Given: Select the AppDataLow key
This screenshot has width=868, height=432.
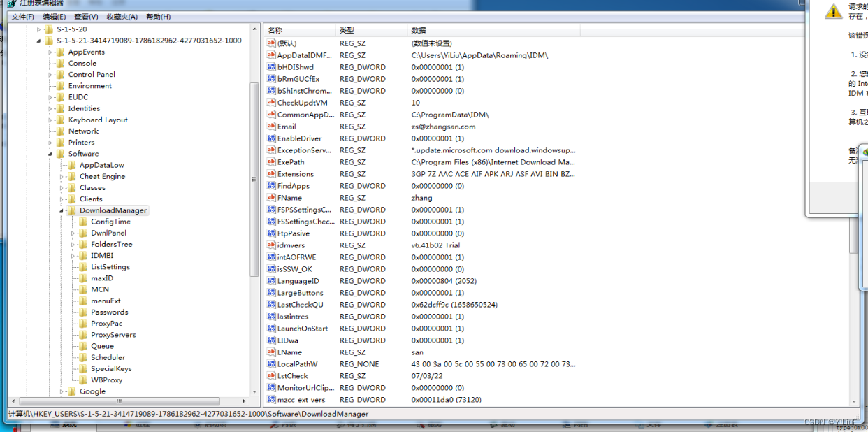Looking at the screenshot, I should [101, 165].
